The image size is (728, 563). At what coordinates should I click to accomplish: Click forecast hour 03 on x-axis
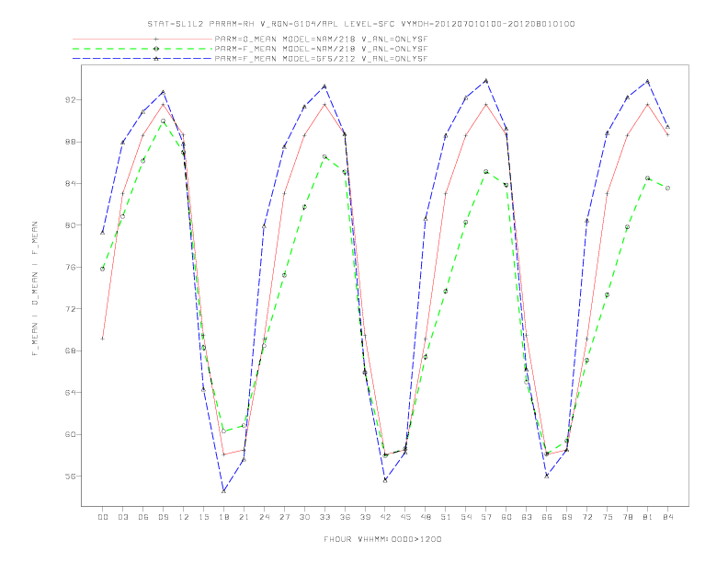pyautogui.click(x=122, y=517)
